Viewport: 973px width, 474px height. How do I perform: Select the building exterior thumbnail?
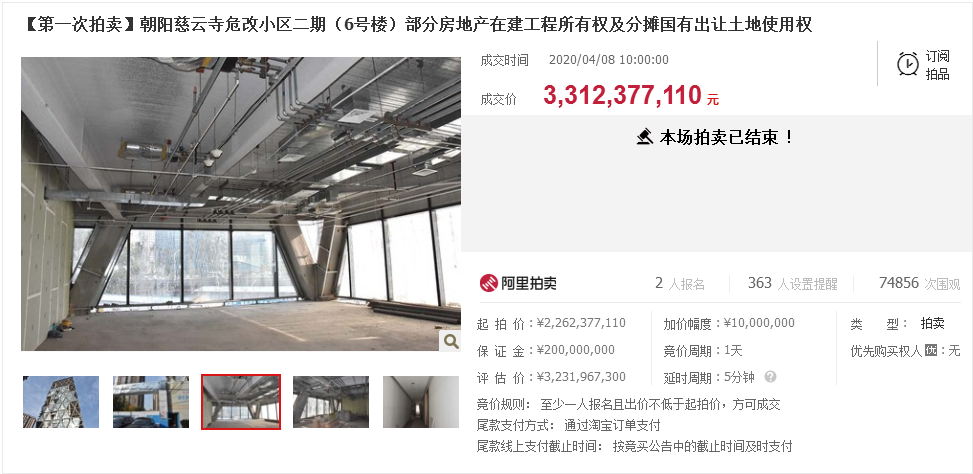click(61, 402)
